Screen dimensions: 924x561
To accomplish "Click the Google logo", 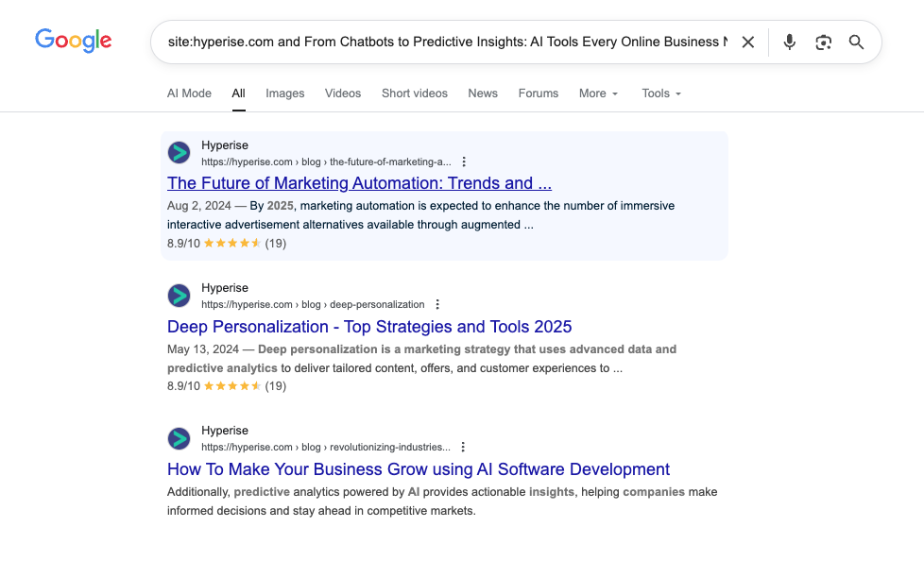I will (73, 40).
